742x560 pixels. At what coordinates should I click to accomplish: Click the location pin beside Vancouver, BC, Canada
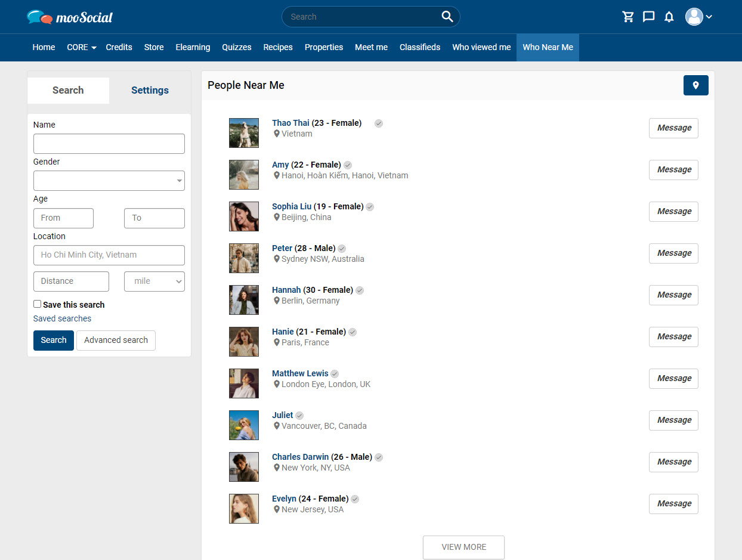tap(276, 426)
